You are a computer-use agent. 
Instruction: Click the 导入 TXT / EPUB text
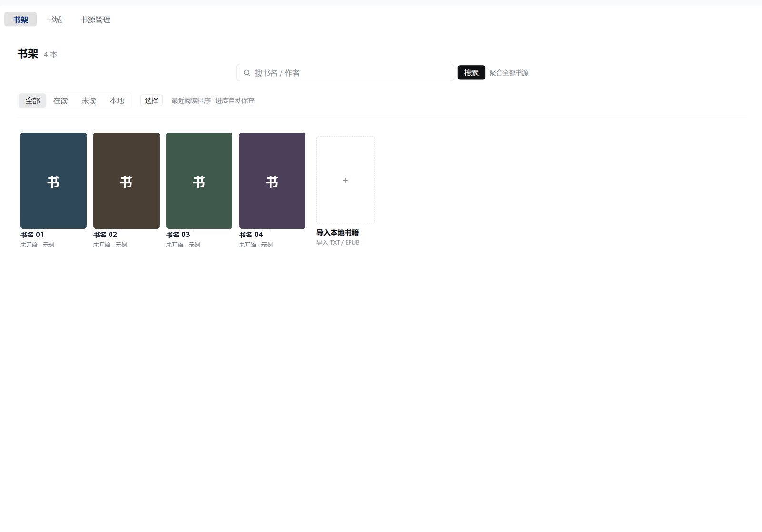(x=338, y=243)
